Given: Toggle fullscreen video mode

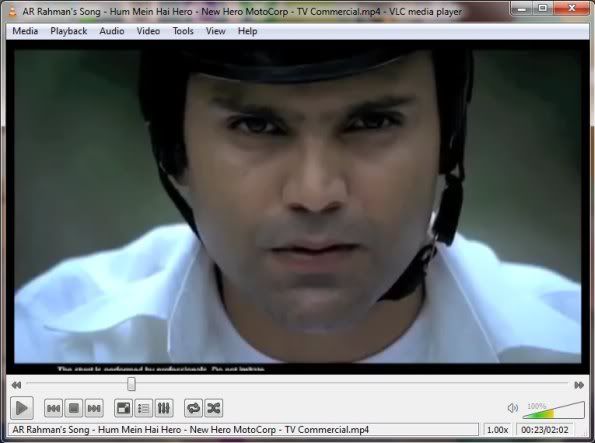Looking at the screenshot, I should [x=123, y=408].
